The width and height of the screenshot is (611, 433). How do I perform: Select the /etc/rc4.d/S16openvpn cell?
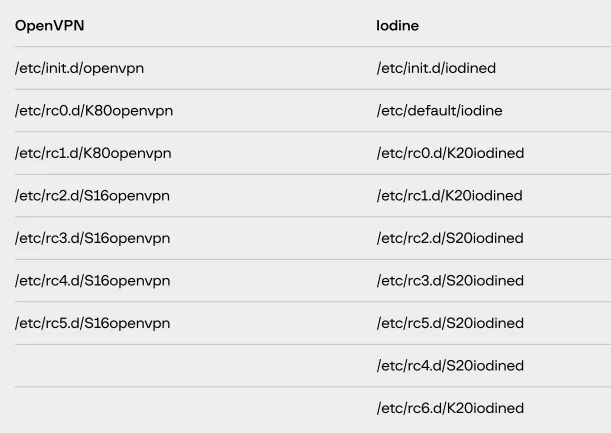(x=92, y=281)
